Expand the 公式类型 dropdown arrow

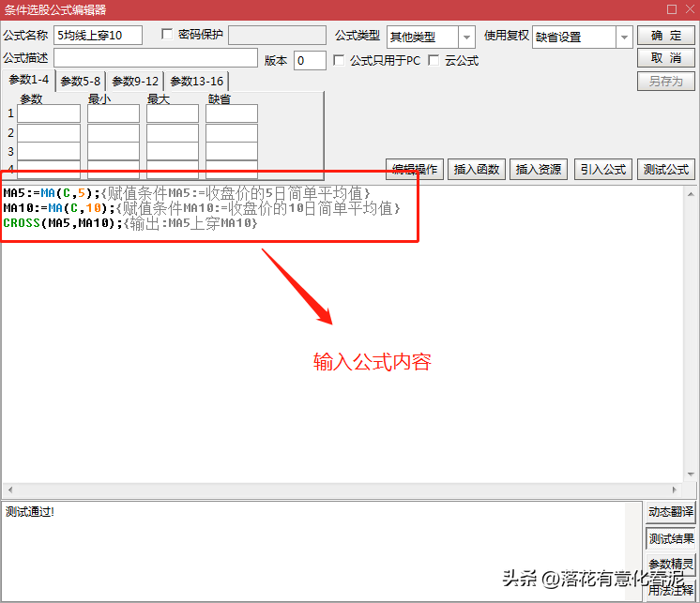point(466,37)
